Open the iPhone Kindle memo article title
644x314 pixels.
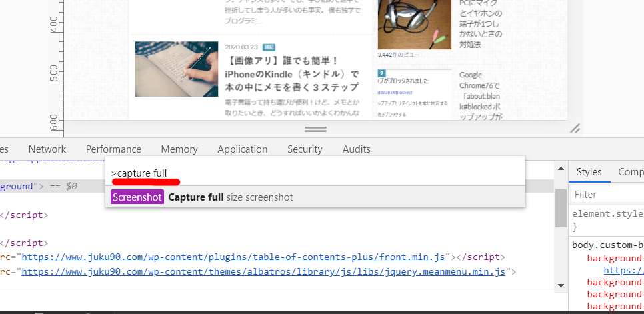point(292,74)
